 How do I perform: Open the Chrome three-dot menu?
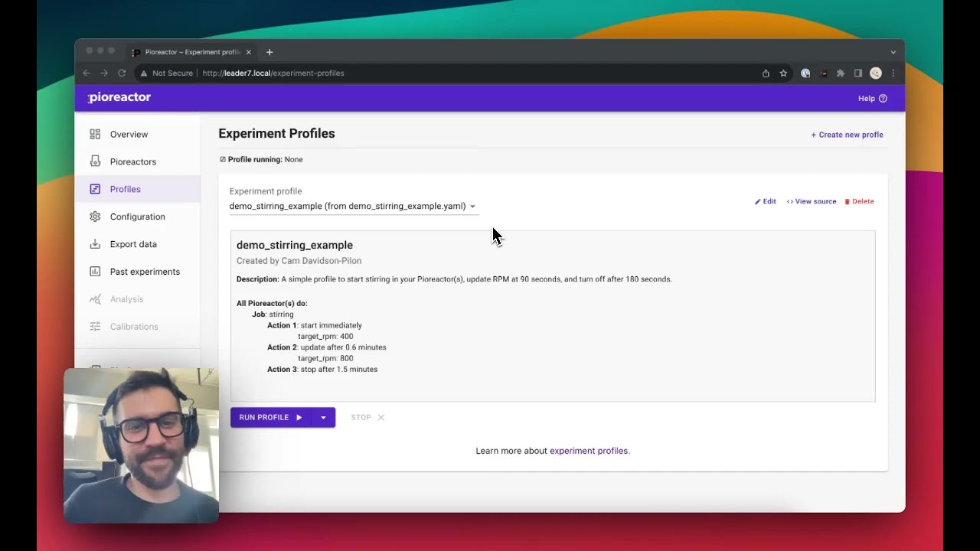[x=893, y=73]
